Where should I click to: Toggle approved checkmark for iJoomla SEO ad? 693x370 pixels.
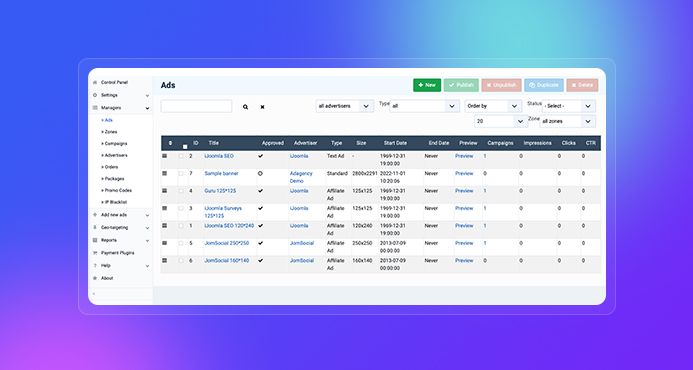(260, 156)
